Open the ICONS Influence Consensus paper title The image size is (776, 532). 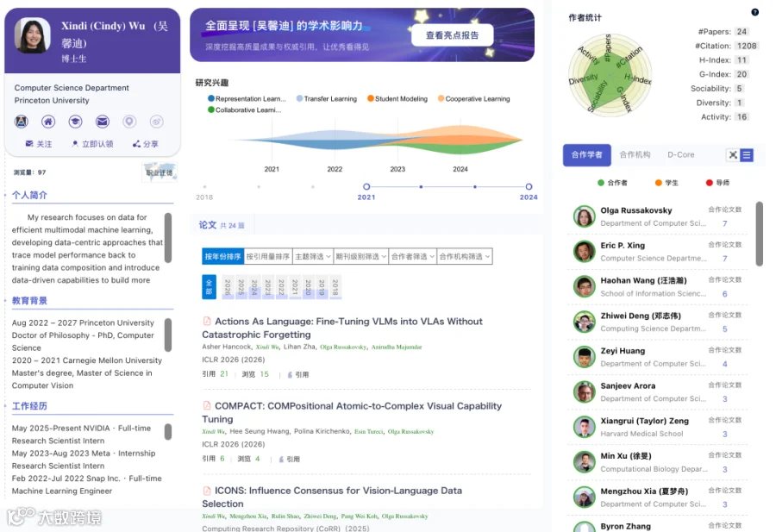[x=332, y=497]
